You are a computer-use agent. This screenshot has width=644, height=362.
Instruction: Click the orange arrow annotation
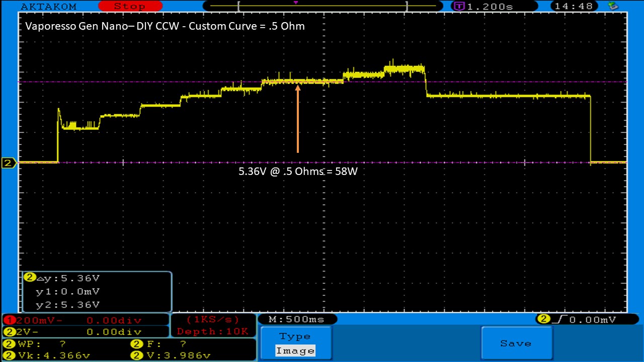pos(298,119)
